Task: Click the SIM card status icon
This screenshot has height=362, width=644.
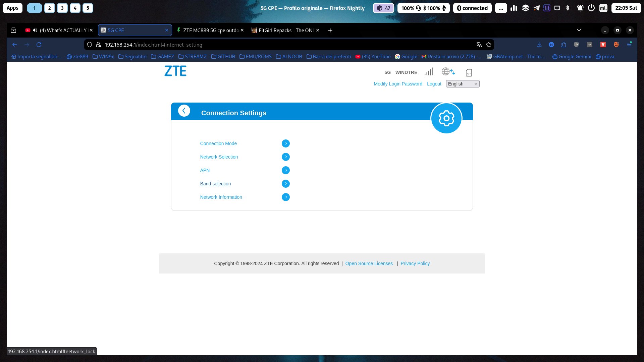Action: click(x=469, y=72)
